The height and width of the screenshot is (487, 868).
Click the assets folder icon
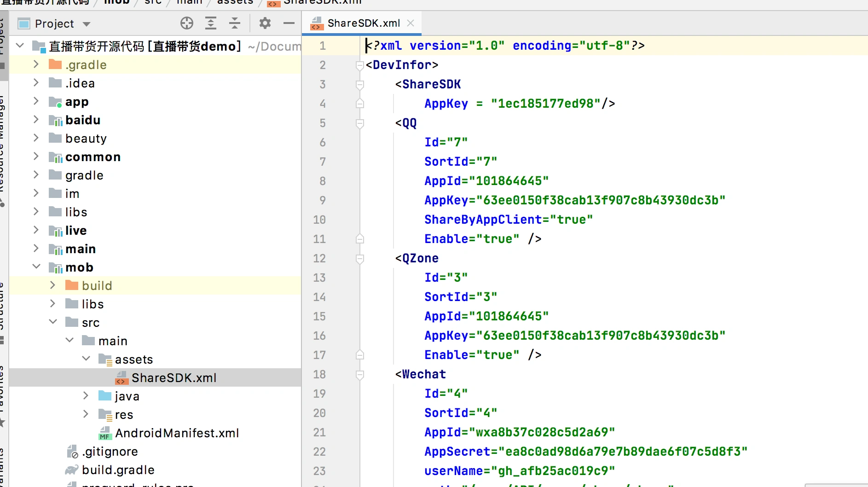click(x=105, y=359)
